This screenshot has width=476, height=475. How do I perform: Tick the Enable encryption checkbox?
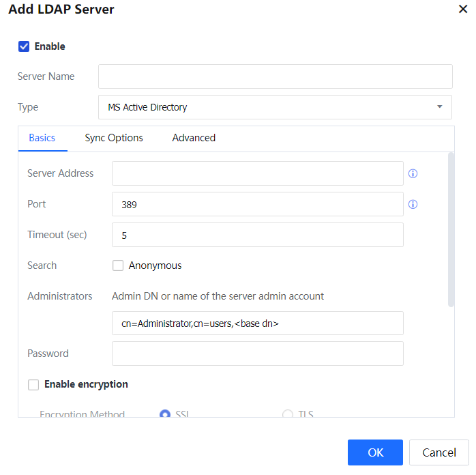coord(33,385)
